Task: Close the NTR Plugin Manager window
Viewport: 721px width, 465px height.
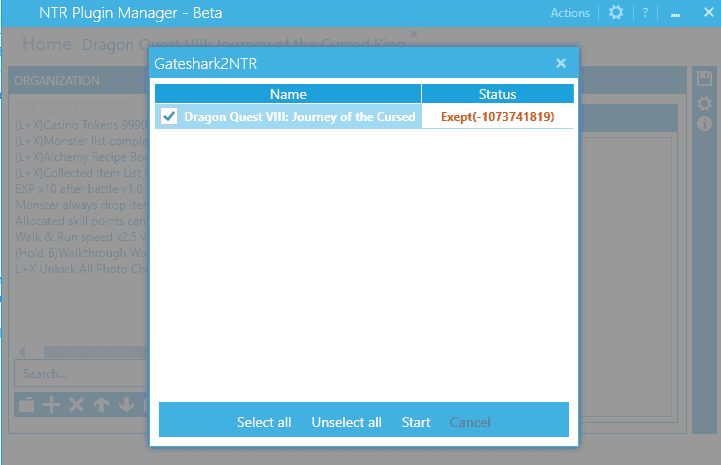Action: click(709, 12)
